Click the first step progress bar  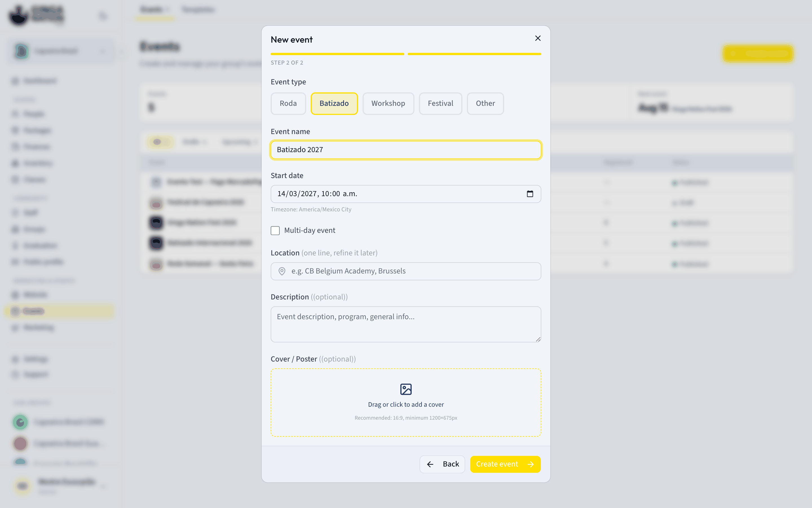coord(337,54)
